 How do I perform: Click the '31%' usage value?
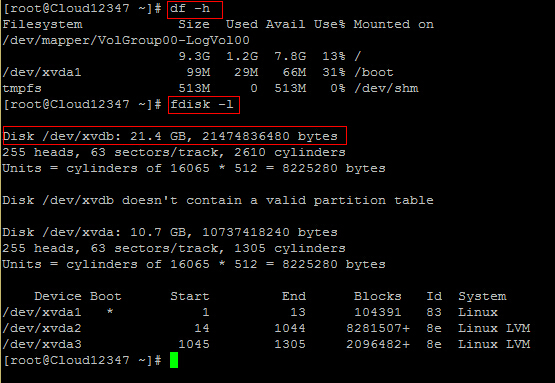point(334,73)
